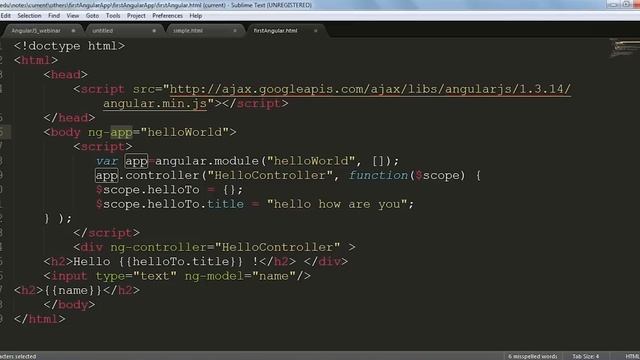Click the {{helloTo.title}} expression
This screenshot has width=640, height=360.
tap(181, 262)
